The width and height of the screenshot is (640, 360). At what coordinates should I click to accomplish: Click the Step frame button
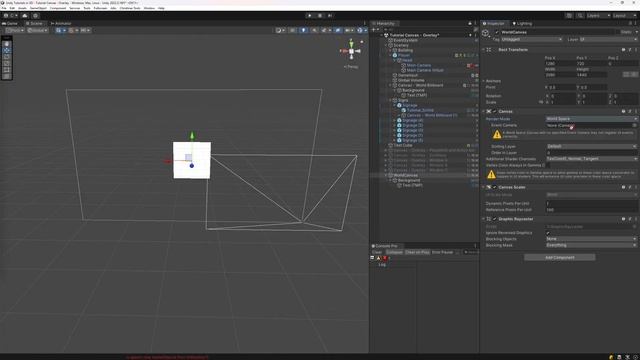pos(330,16)
